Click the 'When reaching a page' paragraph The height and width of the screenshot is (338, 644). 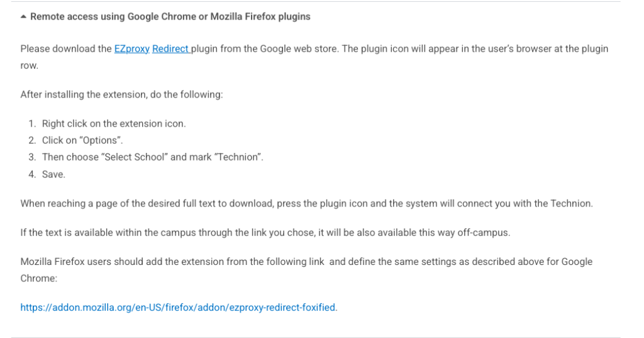306,203
